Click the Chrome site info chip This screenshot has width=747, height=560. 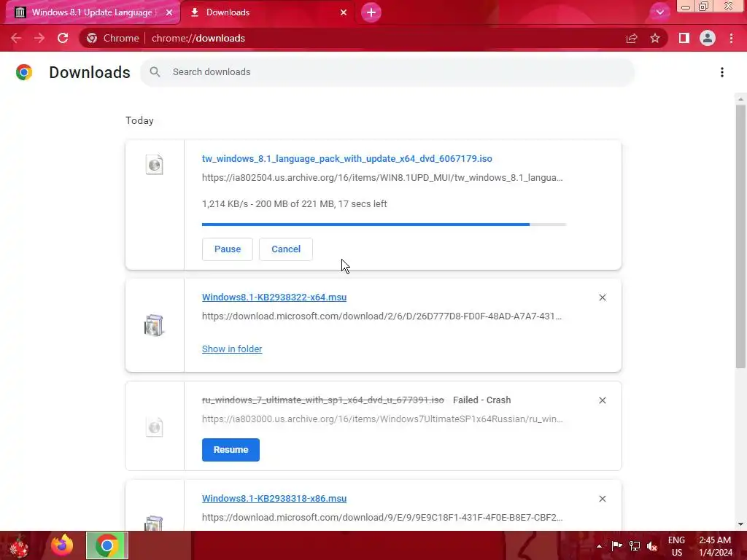(x=113, y=38)
